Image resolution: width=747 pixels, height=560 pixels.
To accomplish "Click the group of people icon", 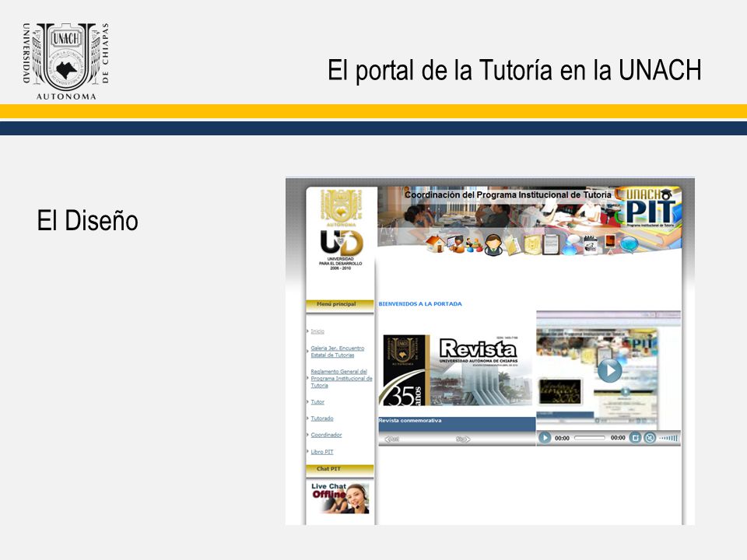I will pos(474,245).
